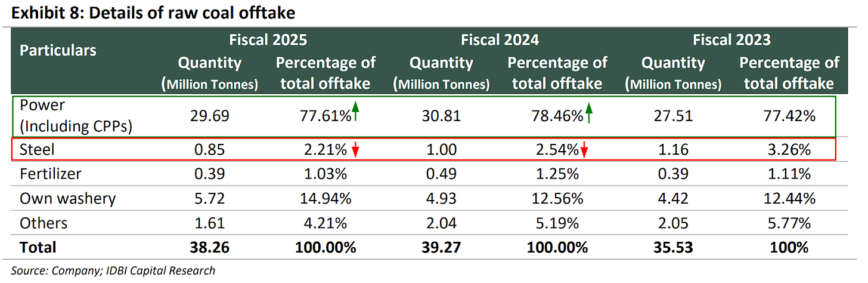Image resolution: width=868 pixels, height=283 pixels.
Task: Click Fiscal 2025 total percentage 100.00%
Action: 325,247
